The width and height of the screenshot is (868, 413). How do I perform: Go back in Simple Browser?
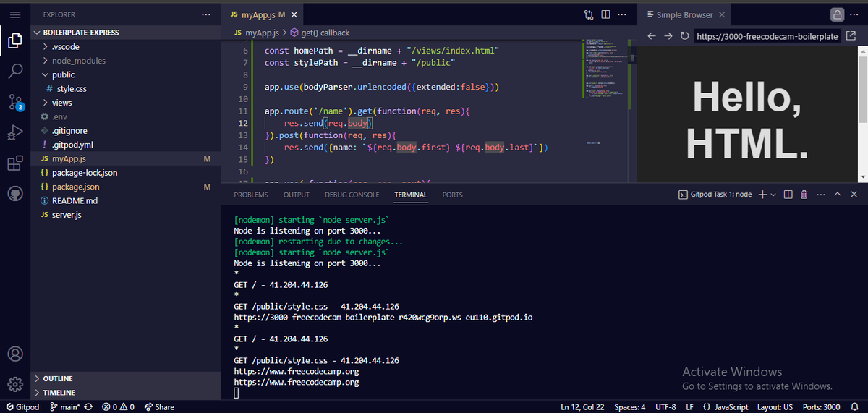click(x=651, y=36)
